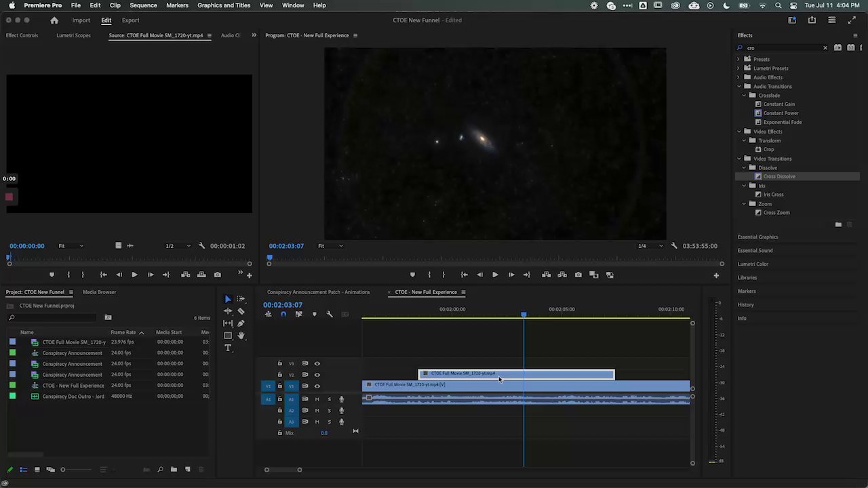Select the Razor tool in the tools panel
The image size is (868, 488).
coord(241,311)
